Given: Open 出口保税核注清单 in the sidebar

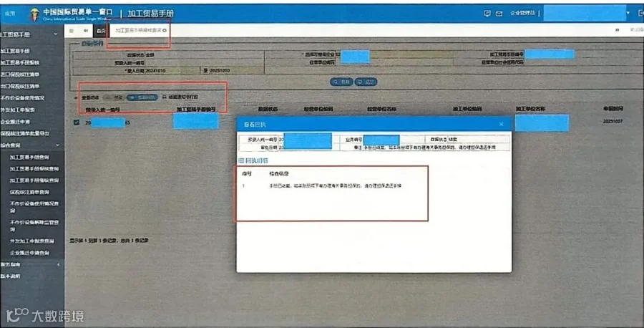Looking at the screenshot, I should (x=20, y=86).
